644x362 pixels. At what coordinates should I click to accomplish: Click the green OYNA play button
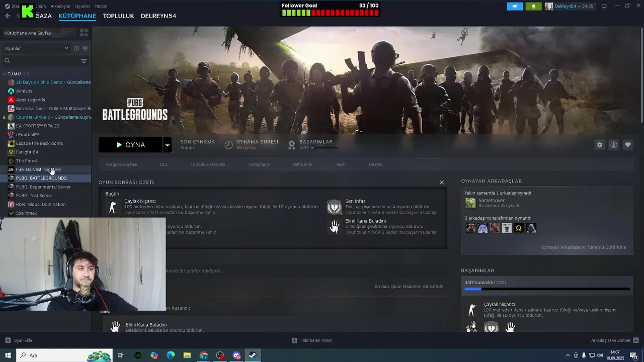130,145
